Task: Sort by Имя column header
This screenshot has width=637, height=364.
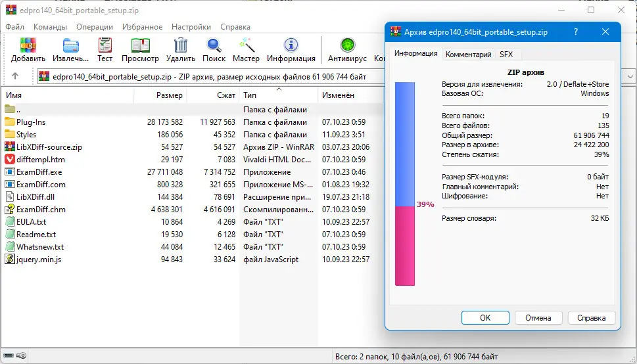Action: tap(68, 95)
